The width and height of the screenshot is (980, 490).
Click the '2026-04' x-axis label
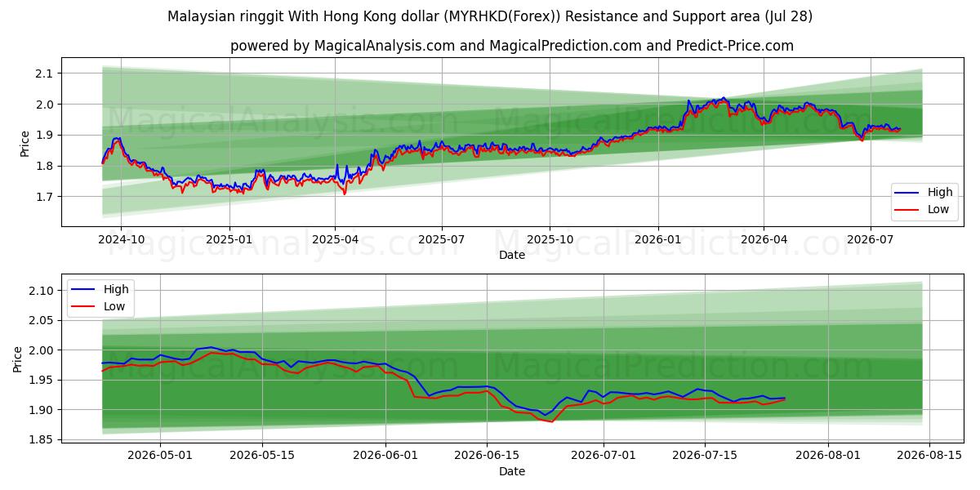click(763, 241)
